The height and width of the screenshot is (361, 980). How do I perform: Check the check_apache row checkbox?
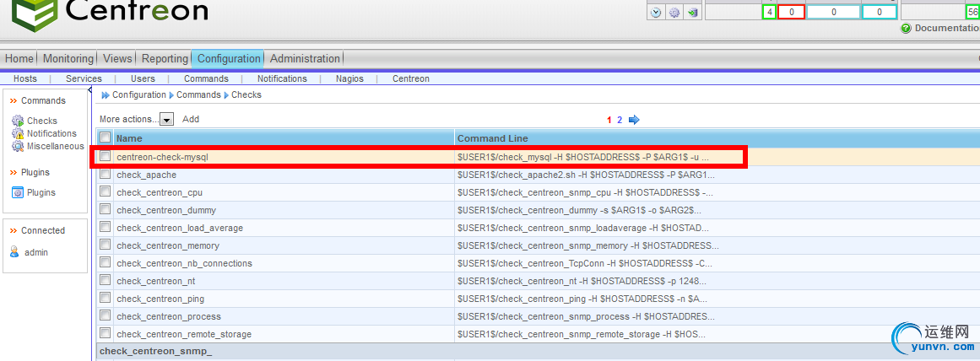(x=106, y=175)
